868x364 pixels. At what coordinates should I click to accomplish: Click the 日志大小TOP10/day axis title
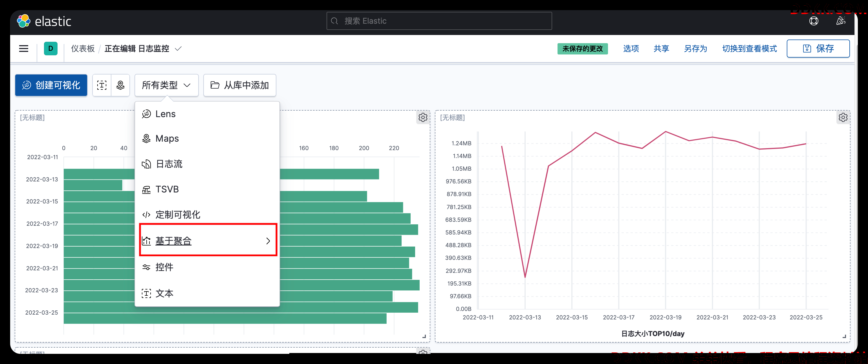click(x=653, y=334)
